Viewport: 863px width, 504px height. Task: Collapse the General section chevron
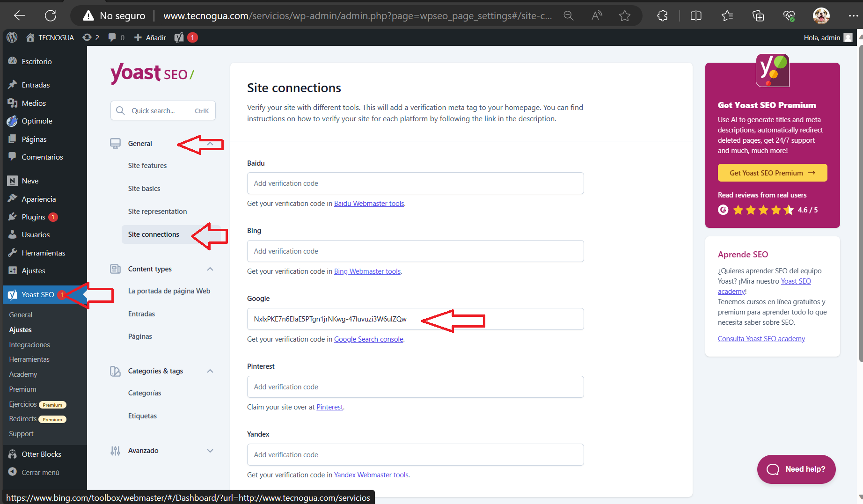point(210,144)
